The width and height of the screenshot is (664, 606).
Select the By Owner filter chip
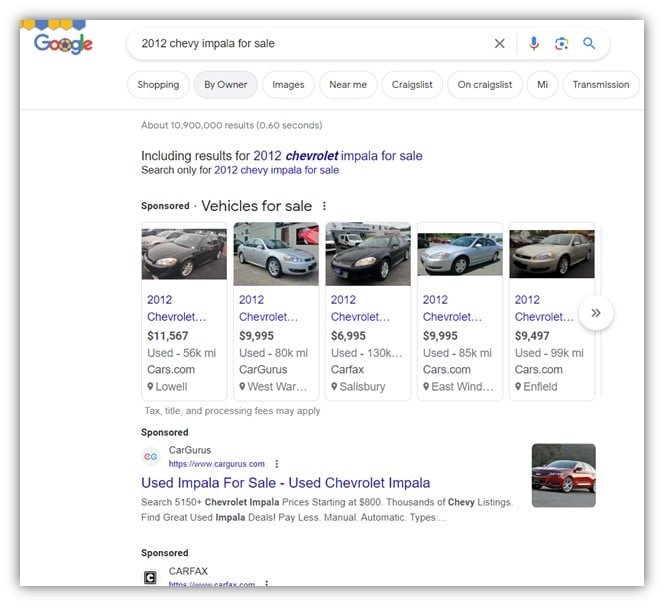pos(225,85)
